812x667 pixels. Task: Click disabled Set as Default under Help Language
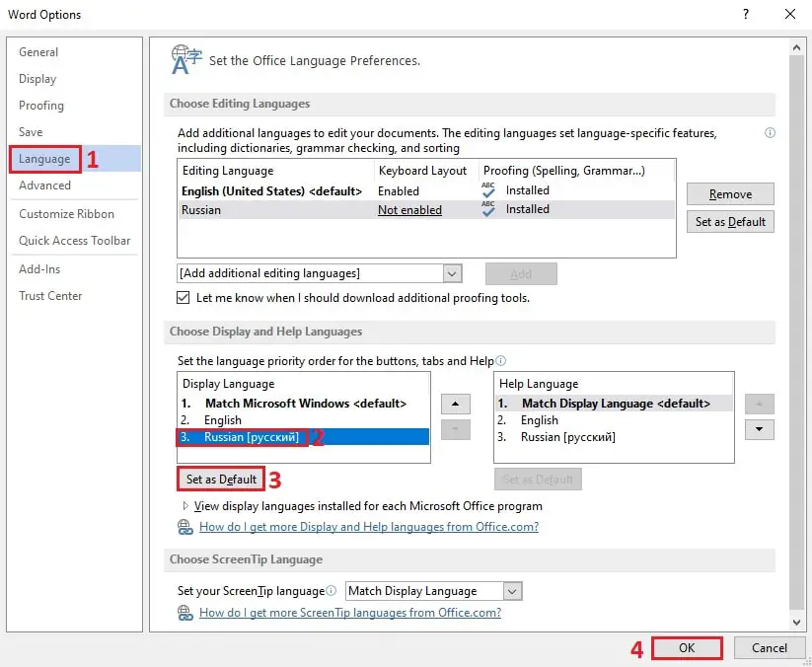click(x=538, y=479)
